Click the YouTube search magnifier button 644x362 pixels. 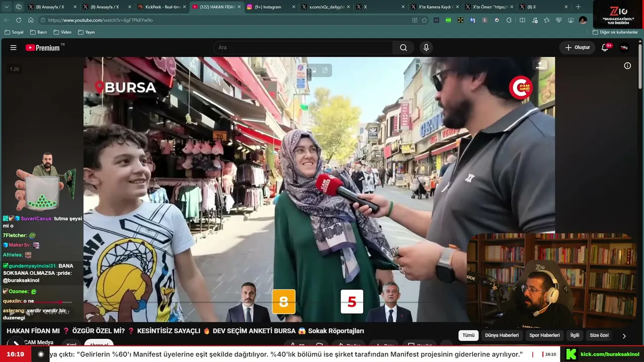point(404,48)
